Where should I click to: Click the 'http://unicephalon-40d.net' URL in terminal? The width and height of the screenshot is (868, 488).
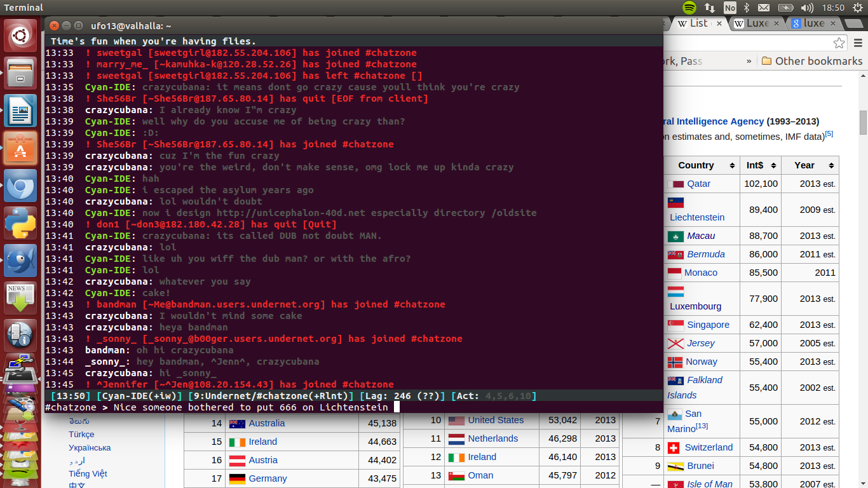pos(290,213)
